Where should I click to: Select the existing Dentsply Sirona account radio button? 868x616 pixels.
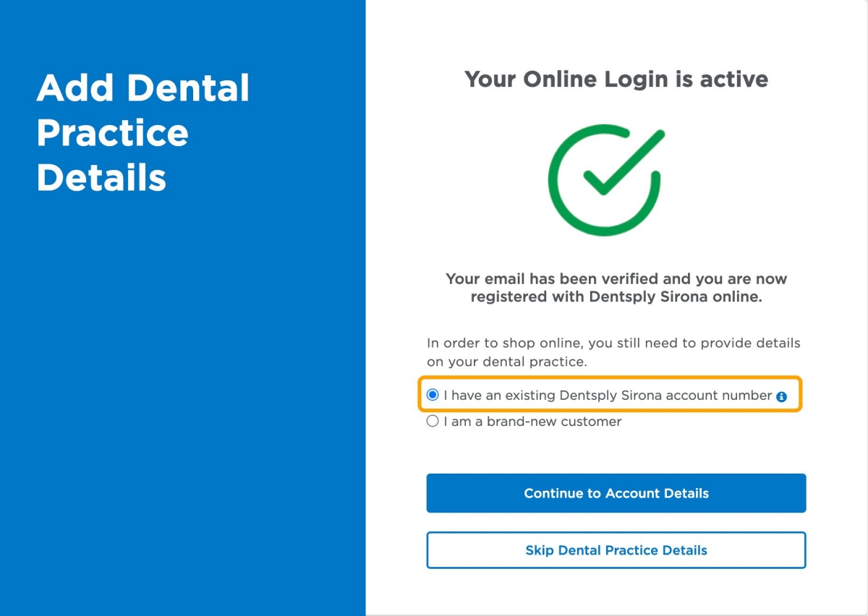click(433, 395)
